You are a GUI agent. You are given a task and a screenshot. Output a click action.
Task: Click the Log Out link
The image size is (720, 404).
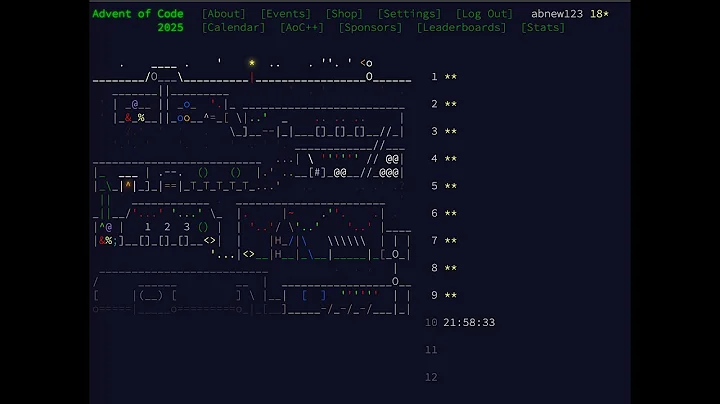484,14
